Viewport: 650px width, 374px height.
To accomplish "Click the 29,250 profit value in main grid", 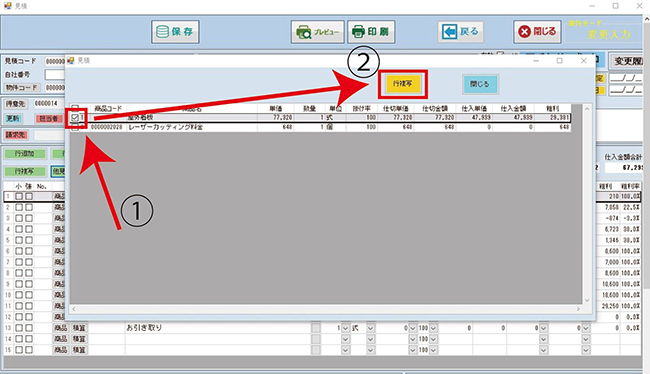I will pos(609,306).
